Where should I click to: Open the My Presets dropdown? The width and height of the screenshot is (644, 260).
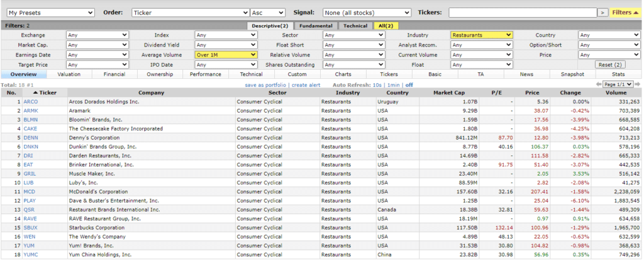[x=51, y=13]
